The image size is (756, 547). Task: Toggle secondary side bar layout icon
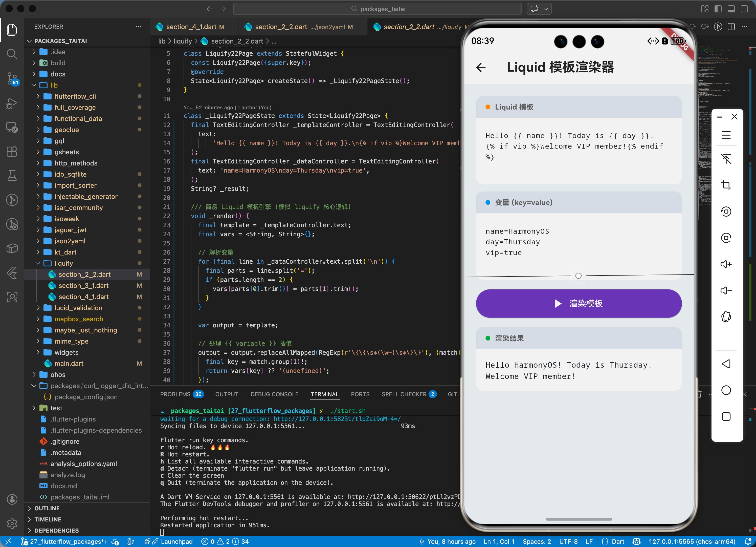[x=744, y=9]
